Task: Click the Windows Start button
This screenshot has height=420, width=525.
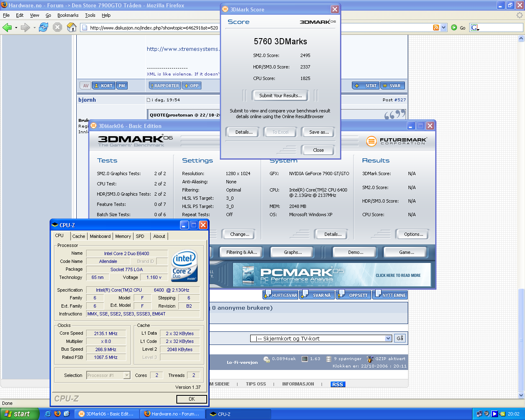Action: tap(20, 414)
